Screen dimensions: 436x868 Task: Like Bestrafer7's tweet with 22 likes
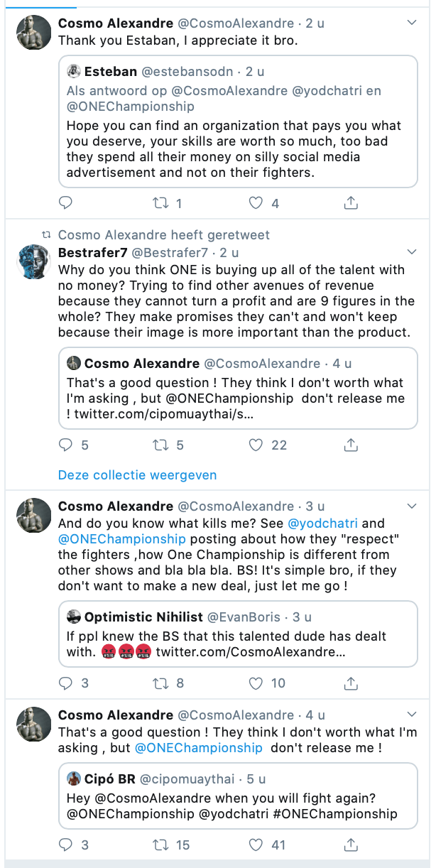(x=256, y=445)
